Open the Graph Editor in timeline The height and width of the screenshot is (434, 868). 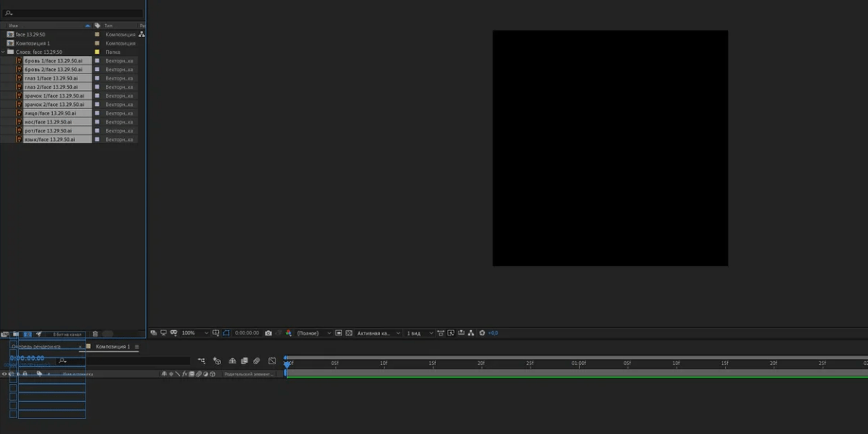[272, 361]
